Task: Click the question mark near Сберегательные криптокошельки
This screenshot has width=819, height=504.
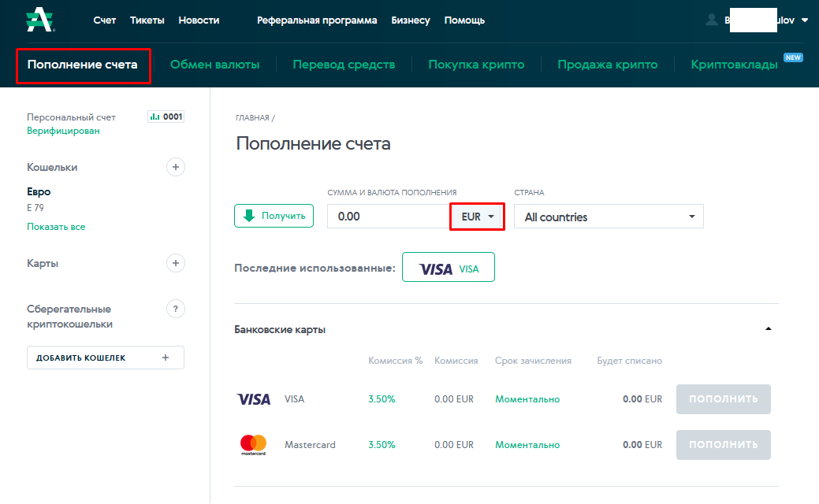Action: pos(175,309)
